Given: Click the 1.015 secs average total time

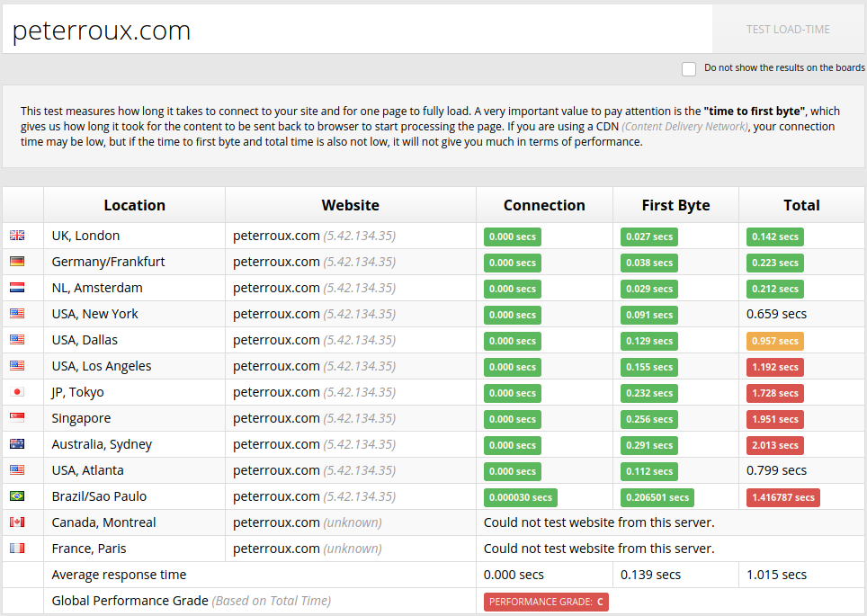Looking at the screenshot, I should point(776,575).
